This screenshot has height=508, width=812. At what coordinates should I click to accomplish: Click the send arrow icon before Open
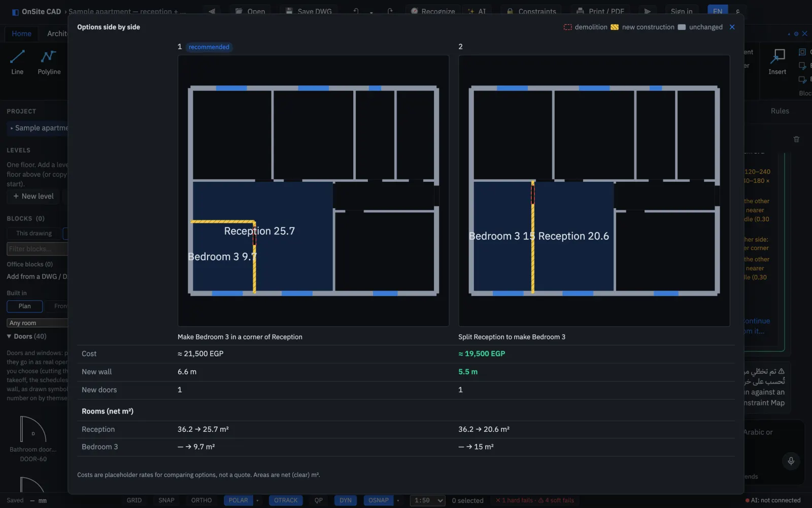coord(212,11)
